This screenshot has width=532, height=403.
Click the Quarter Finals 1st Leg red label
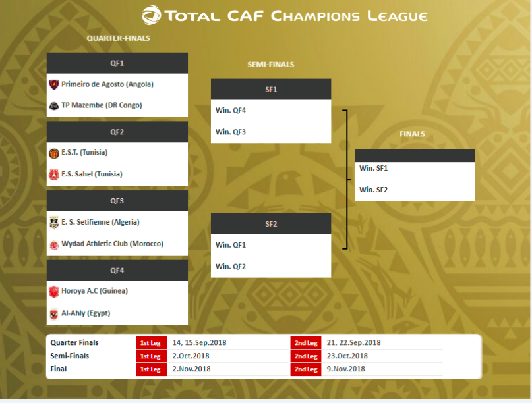pyautogui.click(x=152, y=342)
